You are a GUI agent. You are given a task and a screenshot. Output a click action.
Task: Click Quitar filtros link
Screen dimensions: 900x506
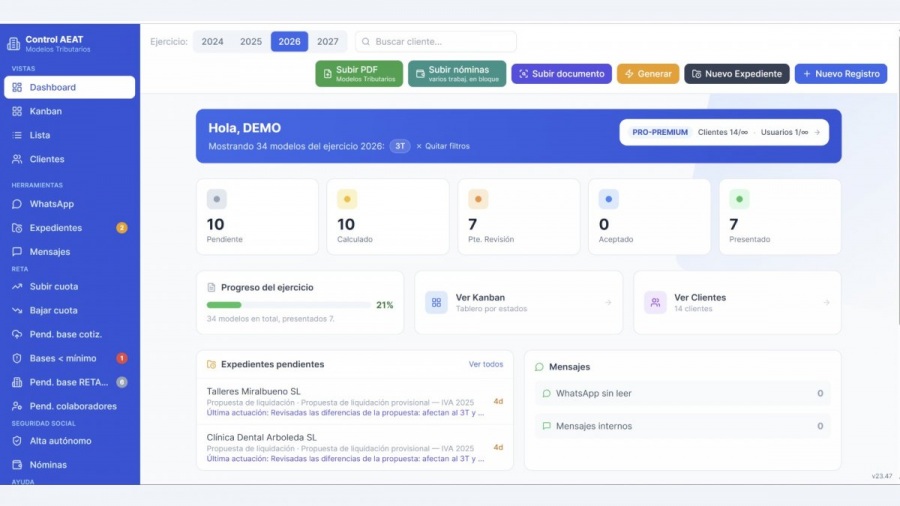pos(443,146)
